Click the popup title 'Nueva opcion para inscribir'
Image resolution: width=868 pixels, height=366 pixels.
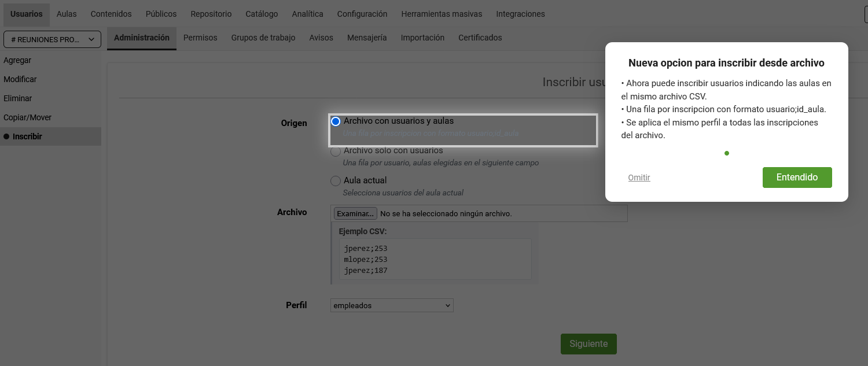(727, 62)
